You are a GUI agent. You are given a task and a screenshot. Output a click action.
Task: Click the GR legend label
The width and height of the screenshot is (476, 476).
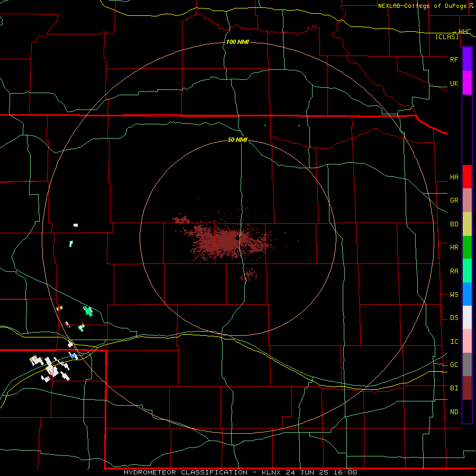click(454, 200)
